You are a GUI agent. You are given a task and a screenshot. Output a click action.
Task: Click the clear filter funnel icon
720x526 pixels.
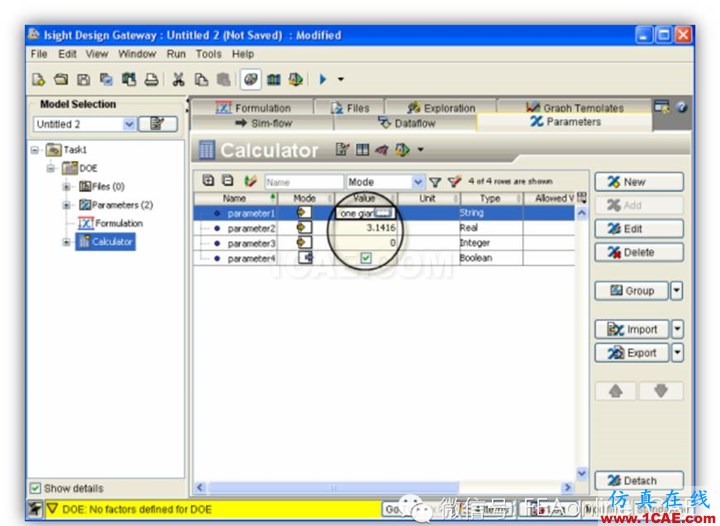(x=454, y=182)
